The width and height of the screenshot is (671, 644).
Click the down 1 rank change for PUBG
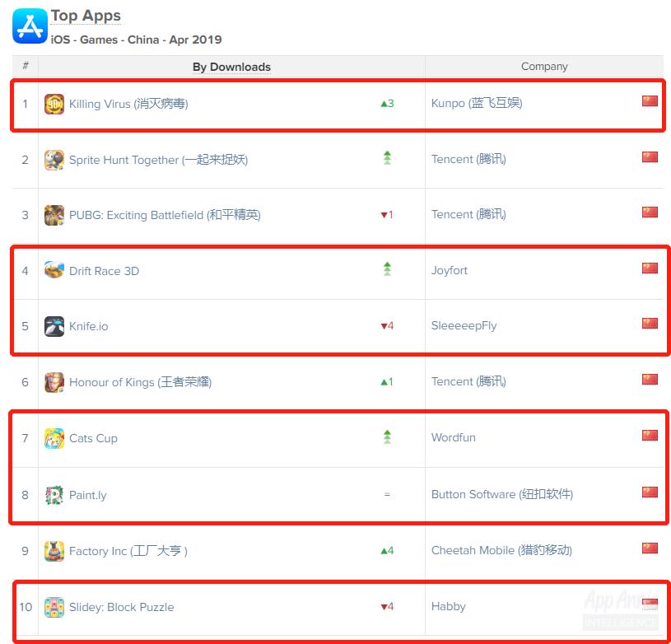coord(387,215)
